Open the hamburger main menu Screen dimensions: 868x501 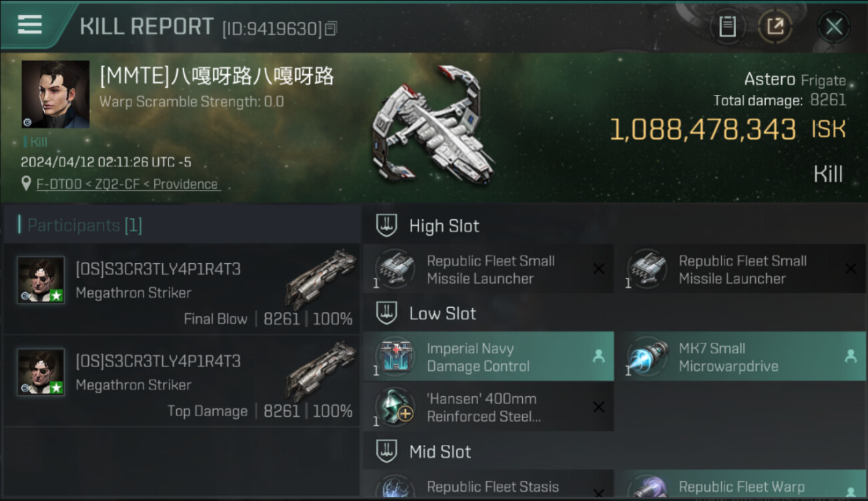(30, 25)
